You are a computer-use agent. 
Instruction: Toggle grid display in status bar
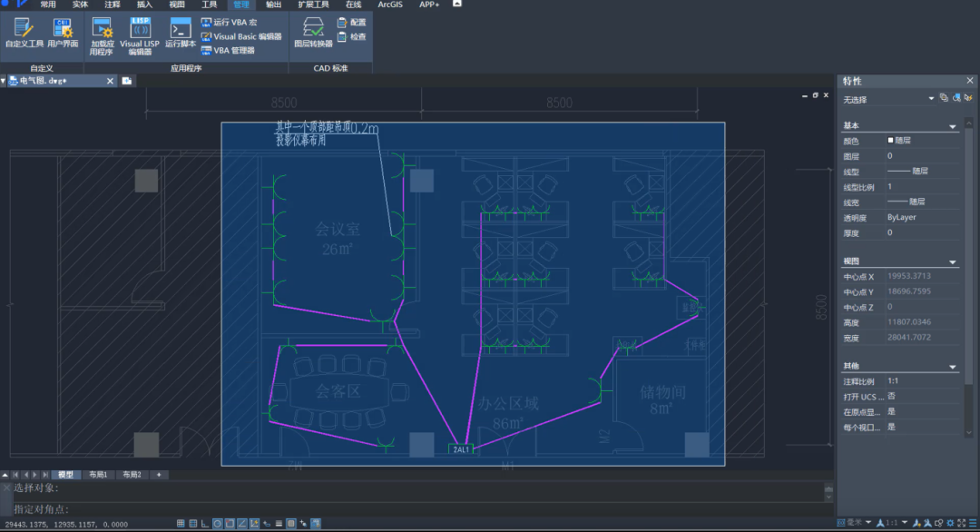coord(193,523)
